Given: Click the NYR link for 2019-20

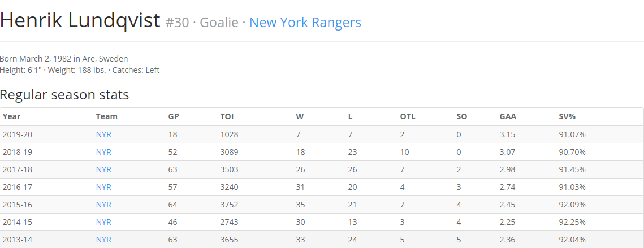Looking at the screenshot, I should click(103, 134).
